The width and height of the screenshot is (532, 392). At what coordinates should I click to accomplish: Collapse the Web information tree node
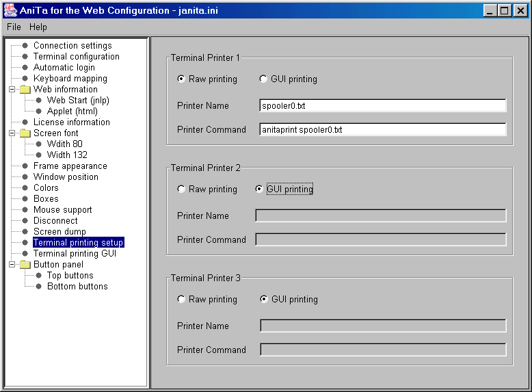pyautogui.click(x=12, y=90)
